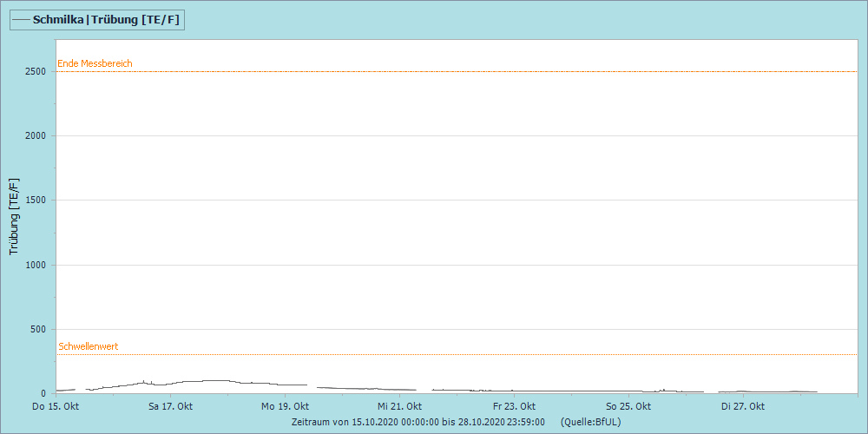Click the legend line sample next to Schmilka
This screenshot has width=868, height=434.
21,20
